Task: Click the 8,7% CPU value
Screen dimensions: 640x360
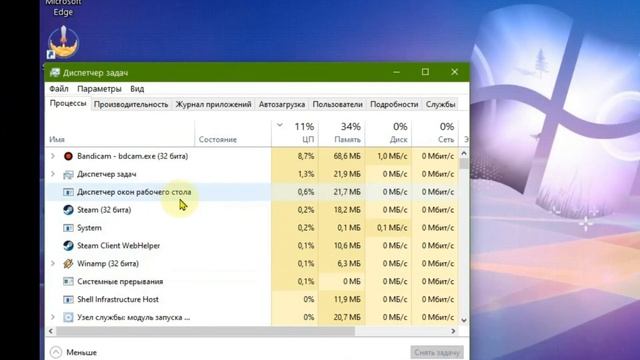Action: 306,156
